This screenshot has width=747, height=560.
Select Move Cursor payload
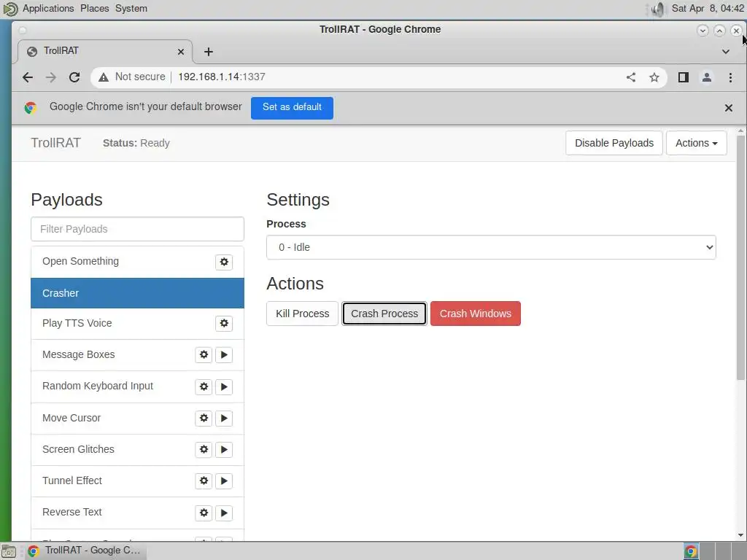[x=137, y=418]
